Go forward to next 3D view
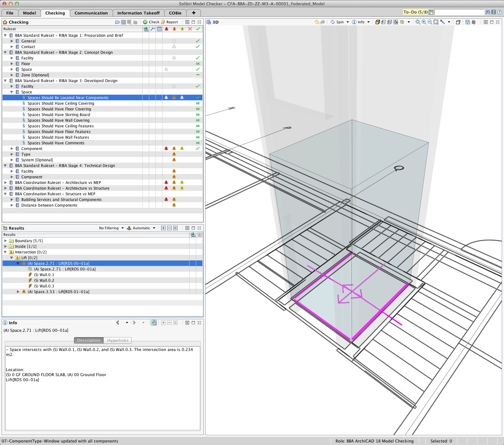Screen dimensions: 504x445 pyautogui.click(x=323, y=22)
